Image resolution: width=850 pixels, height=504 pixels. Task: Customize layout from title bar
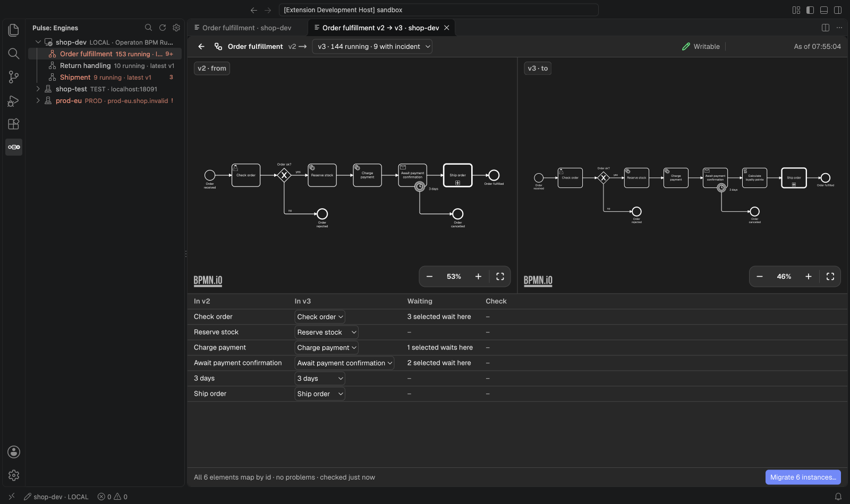[x=796, y=10]
